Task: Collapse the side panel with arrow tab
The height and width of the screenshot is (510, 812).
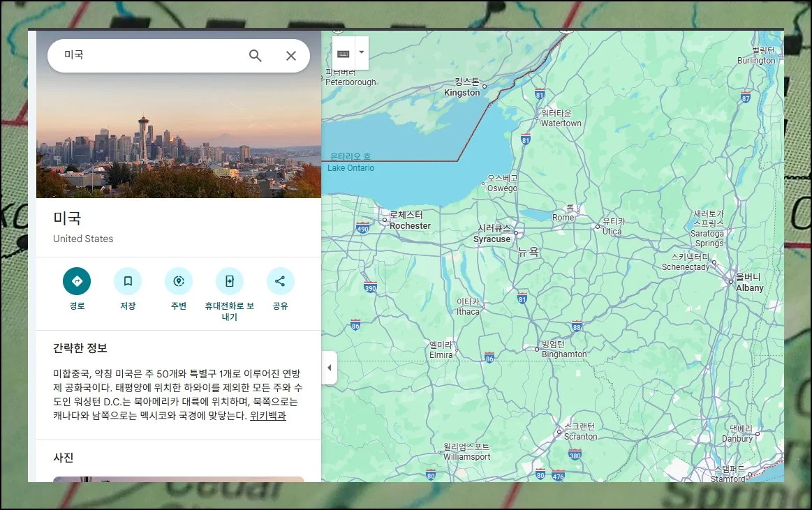Action: tap(329, 368)
